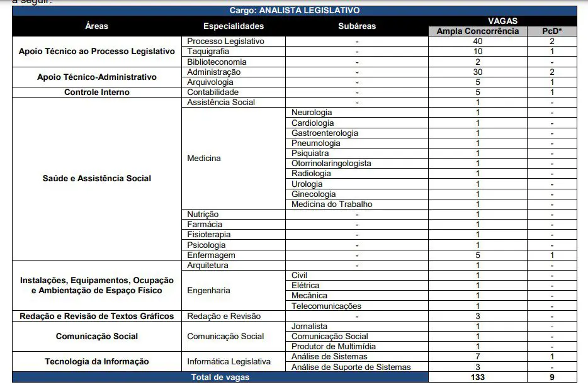Select the 'Subáreas' column header
588x387 pixels.
[356, 26]
